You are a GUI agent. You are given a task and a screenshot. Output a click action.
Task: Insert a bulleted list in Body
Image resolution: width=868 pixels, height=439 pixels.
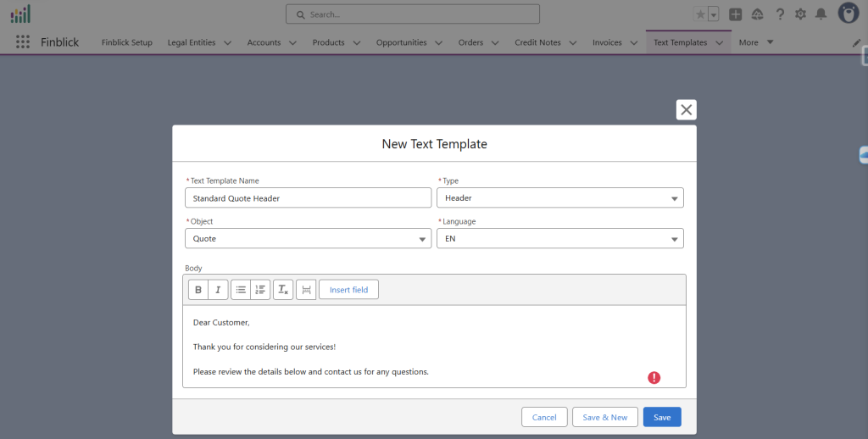click(x=241, y=290)
